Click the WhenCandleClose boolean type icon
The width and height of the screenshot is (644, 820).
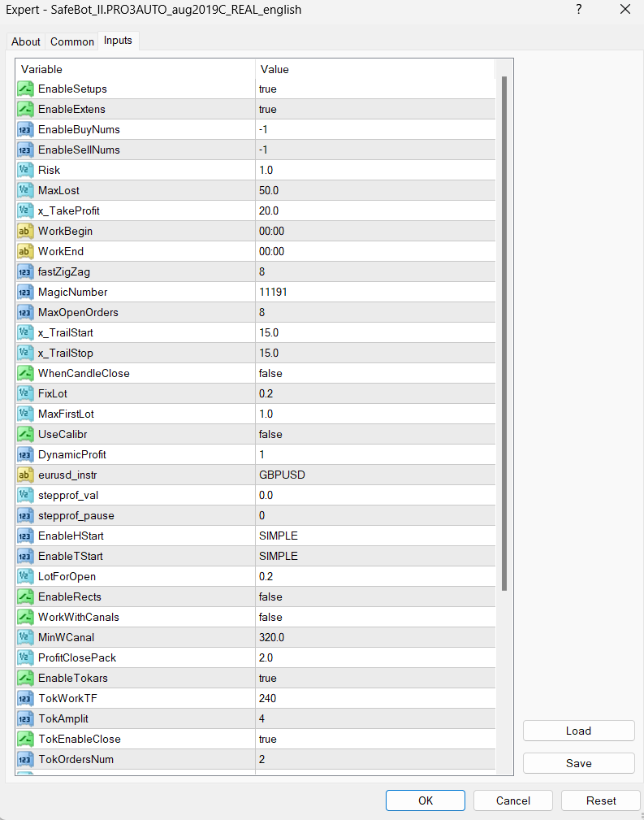pyautogui.click(x=26, y=373)
